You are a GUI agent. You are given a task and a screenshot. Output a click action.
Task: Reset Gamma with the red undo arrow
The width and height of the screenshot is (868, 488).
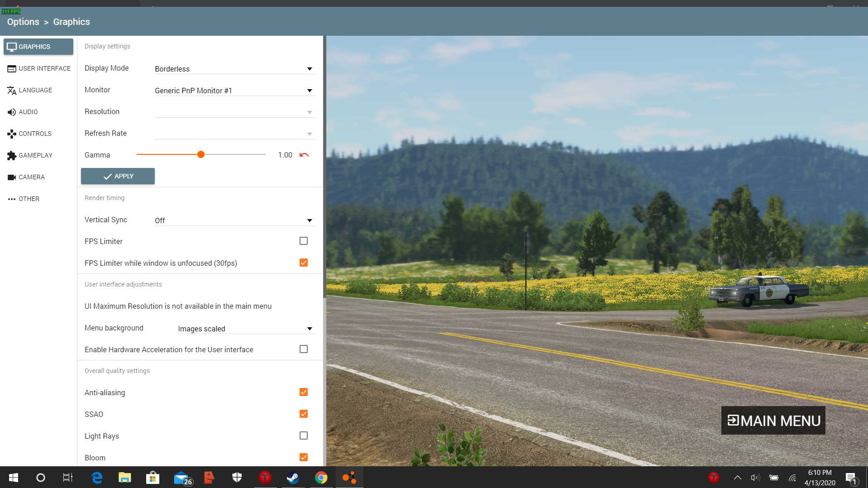click(x=304, y=155)
